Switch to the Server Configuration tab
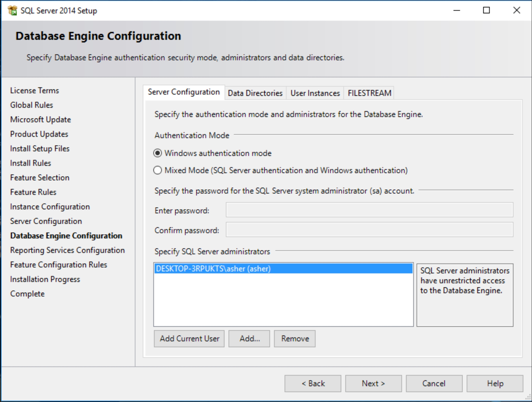Viewport: 532px width, 402px height. [184, 92]
